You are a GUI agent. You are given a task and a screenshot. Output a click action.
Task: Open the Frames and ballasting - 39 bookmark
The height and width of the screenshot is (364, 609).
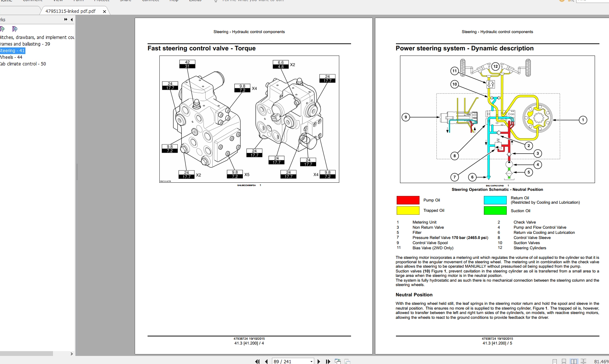tap(25, 44)
